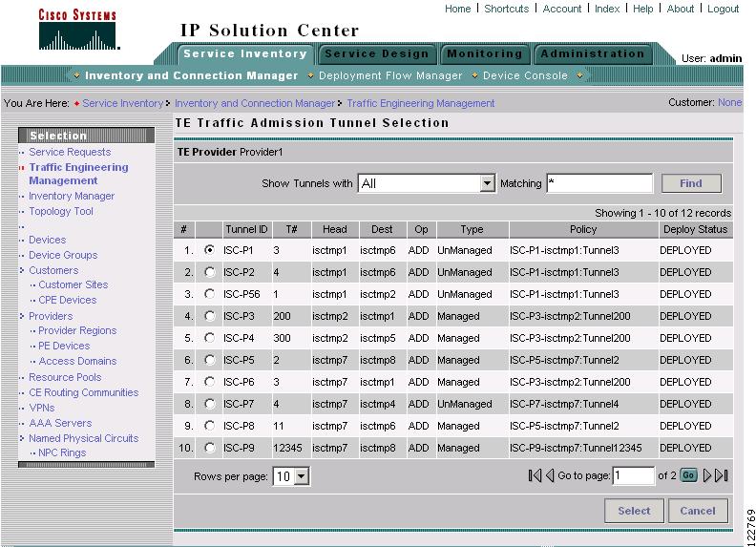
Task: Focus the Go to page field
Action: click(633, 475)
